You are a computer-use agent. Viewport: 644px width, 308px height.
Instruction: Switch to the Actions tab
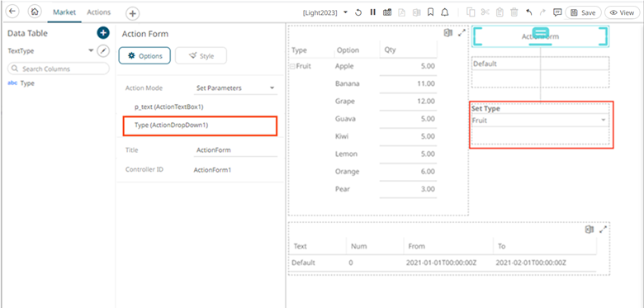[x=98, y=12]
